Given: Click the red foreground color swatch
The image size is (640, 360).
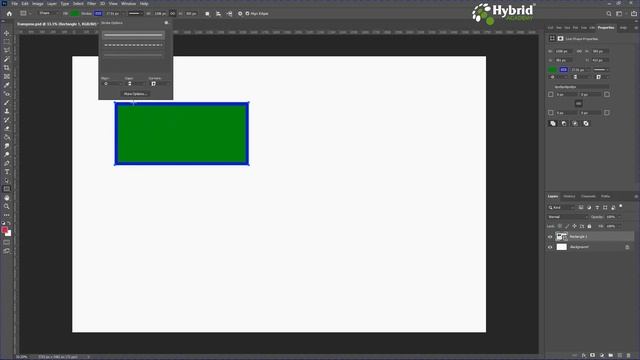Looking at the screenshot, I should coord(5,230).
